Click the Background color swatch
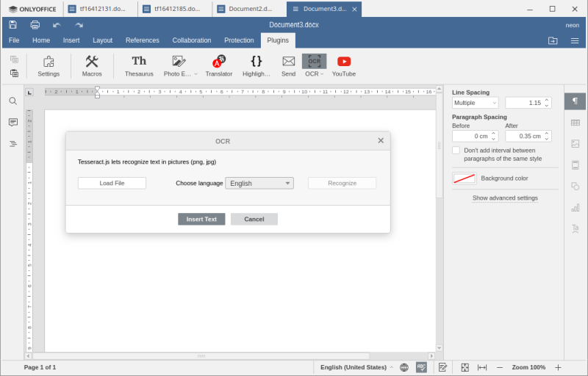This screenshot has height=376, width=588. pos(464,178)
